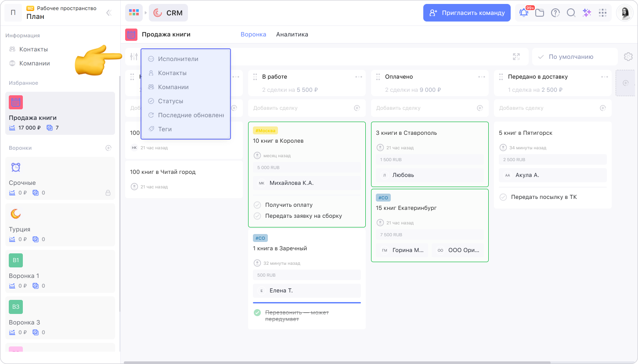Mark Передать заявку на сборку as done
The width and height of the screenshot is (638, 364).
tap(257, 216)
